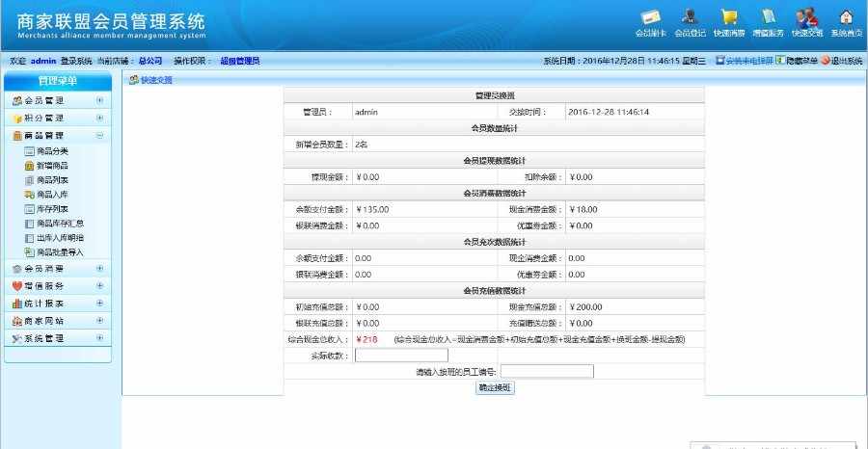Click red ¥218 total cash value
Image resolution: width=868 pixels, height=449 pixels.
[x=366, y=339]
